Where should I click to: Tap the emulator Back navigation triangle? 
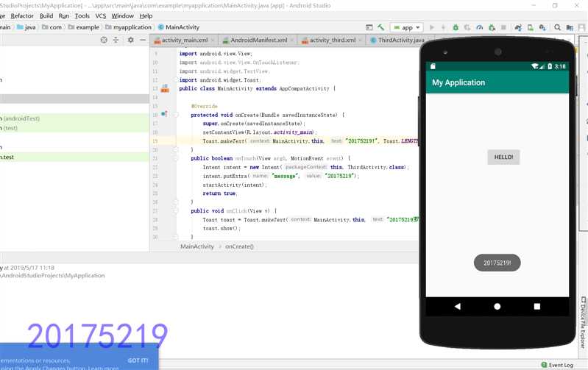coord(458,306)
